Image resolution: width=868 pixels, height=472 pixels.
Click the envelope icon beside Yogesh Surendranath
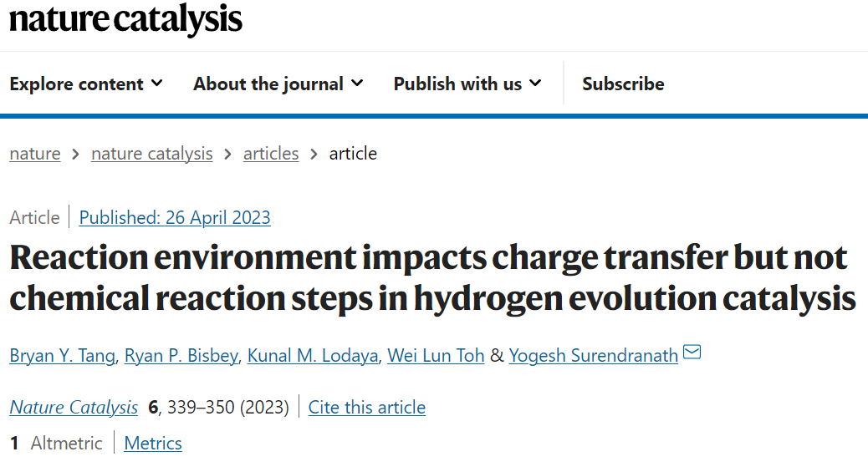(692, 352)
